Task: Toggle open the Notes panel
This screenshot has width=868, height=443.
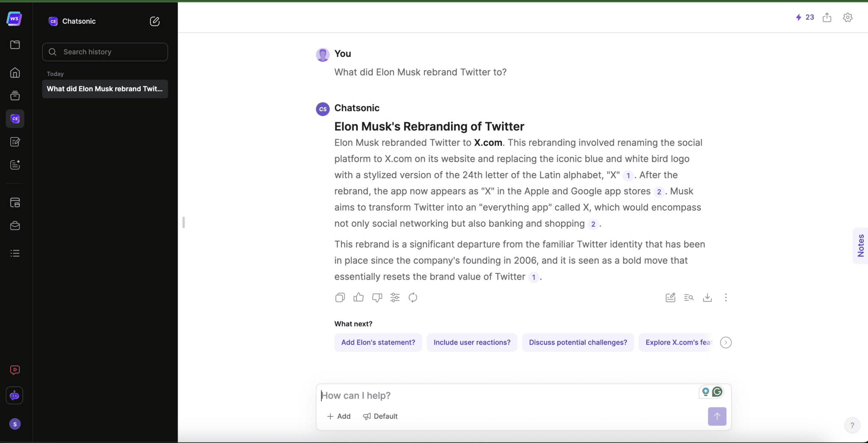Action: pos(860,245)
